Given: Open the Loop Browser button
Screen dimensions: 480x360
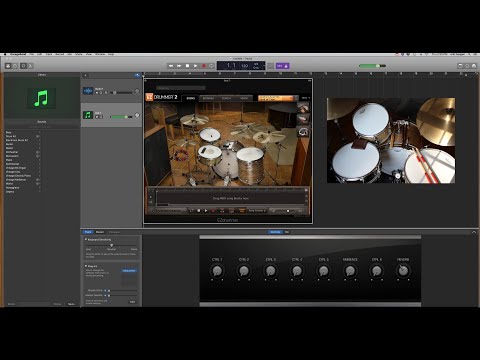Looking at the screenshot, I should 467,66.
